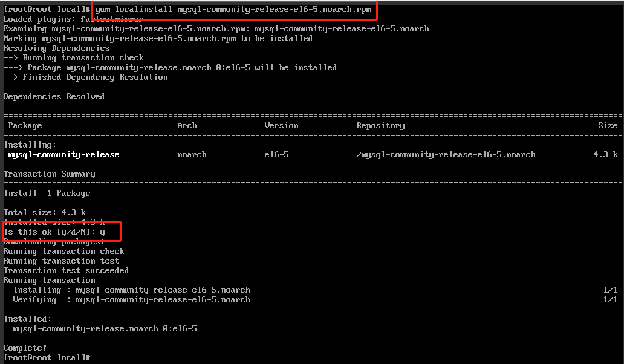
Task: Click the '1/1' counter on the Verifying row
Action: coord(610,300)
